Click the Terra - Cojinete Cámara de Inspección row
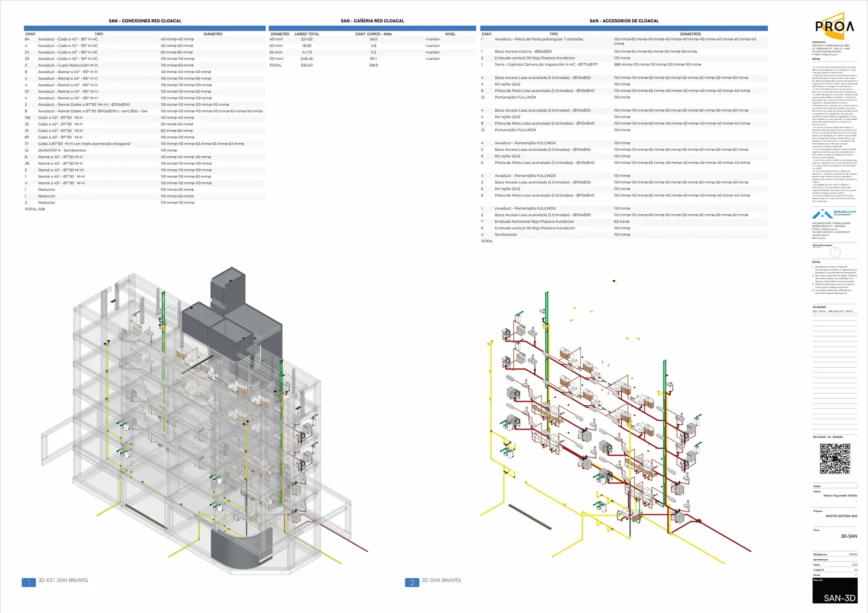This screenshot has height=613, width=868. pyautogui.click(x=624, y=65)
